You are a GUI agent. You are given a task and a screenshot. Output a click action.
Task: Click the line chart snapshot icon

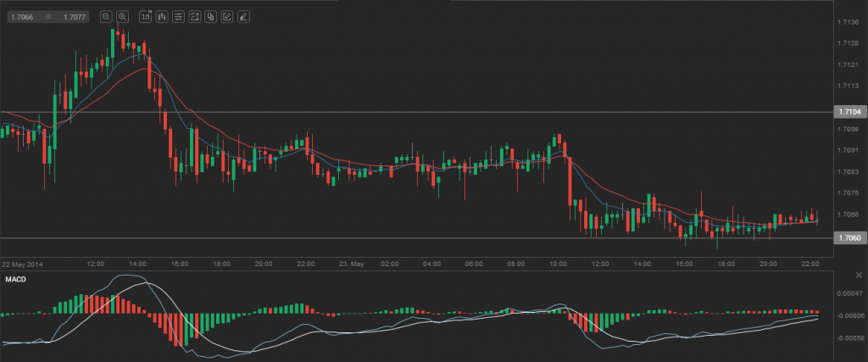[x=194, y=16]
